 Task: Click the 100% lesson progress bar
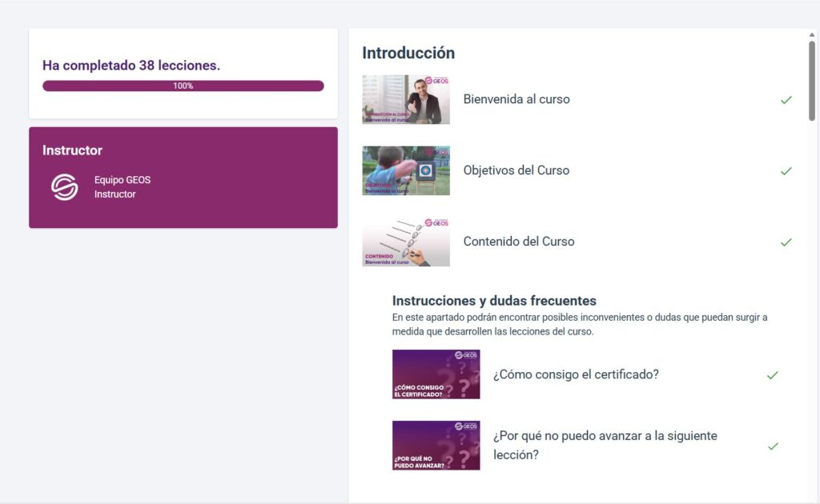[183, 86]
